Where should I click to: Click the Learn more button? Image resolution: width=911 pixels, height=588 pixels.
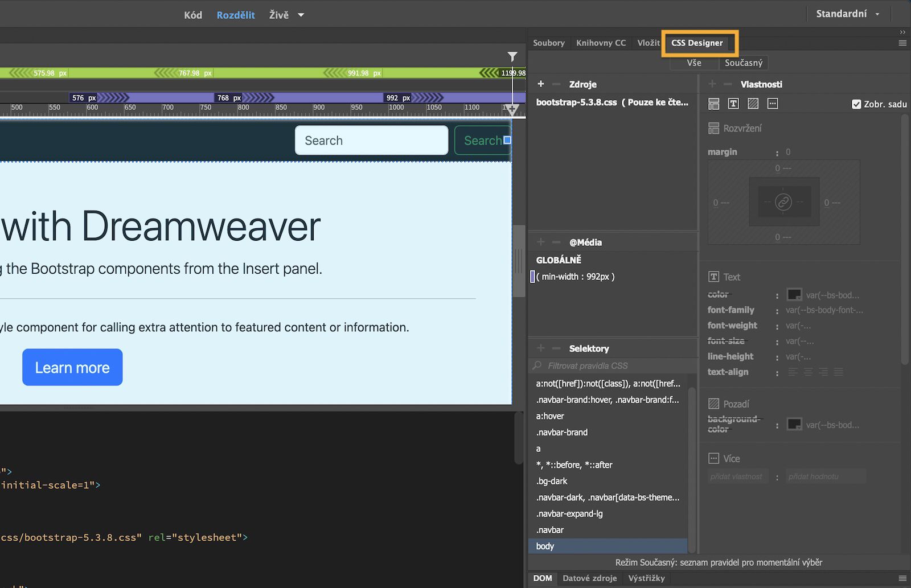pyautogui.click(x=72, y=367)
